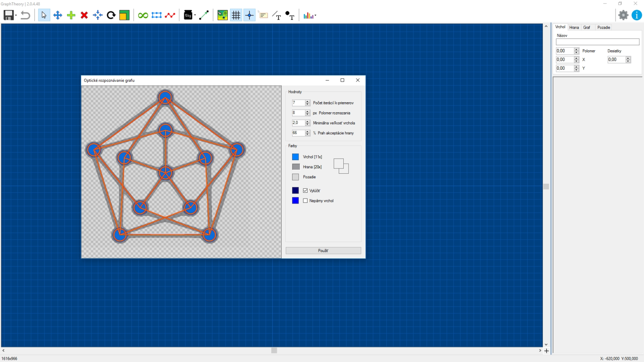The width and height of the screenshot is (644, 362).
Task: Click the Save floppy disk icon
Action: coord(9,15)
